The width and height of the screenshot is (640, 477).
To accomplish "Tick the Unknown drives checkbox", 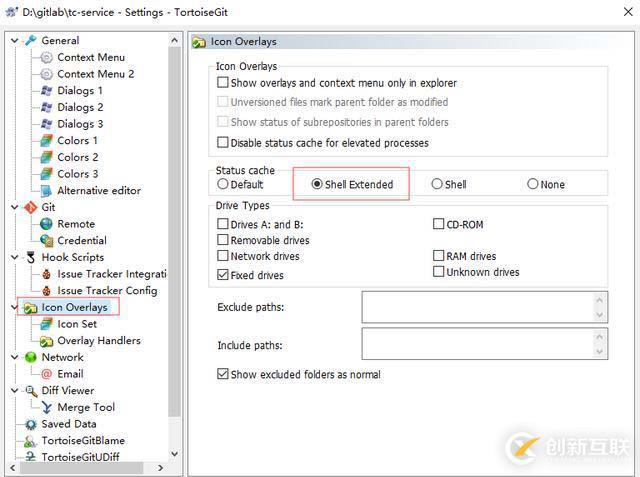I will point(438,271).
